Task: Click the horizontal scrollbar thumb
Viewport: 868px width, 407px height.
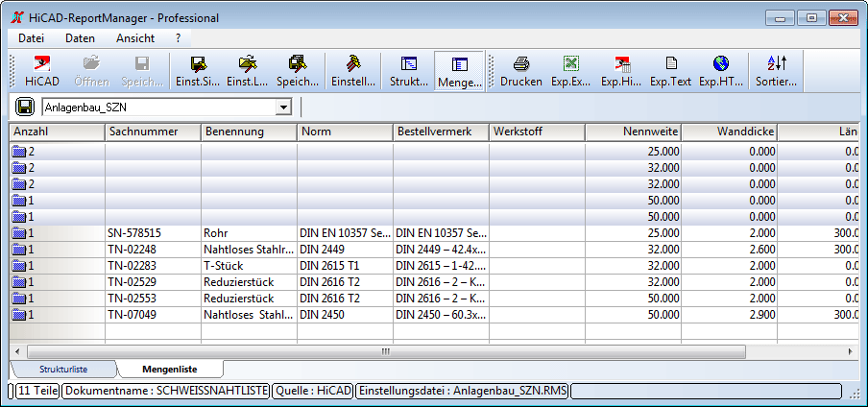Action: pos(386,351)
